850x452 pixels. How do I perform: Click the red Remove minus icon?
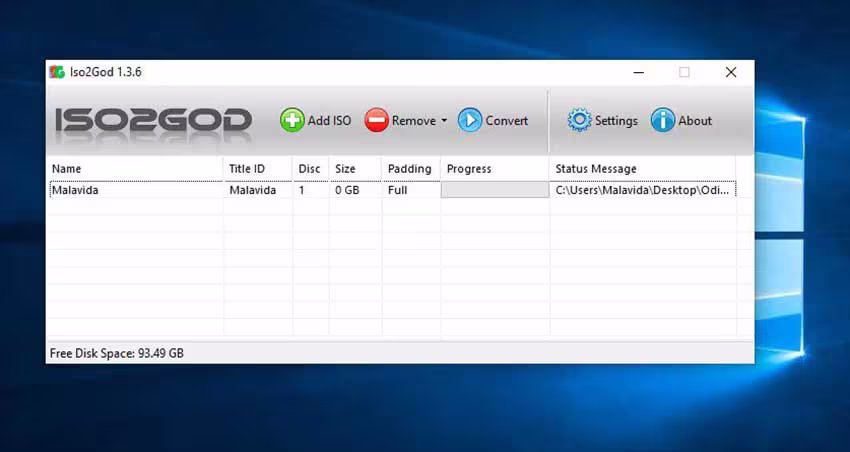(x=376, y=120)
